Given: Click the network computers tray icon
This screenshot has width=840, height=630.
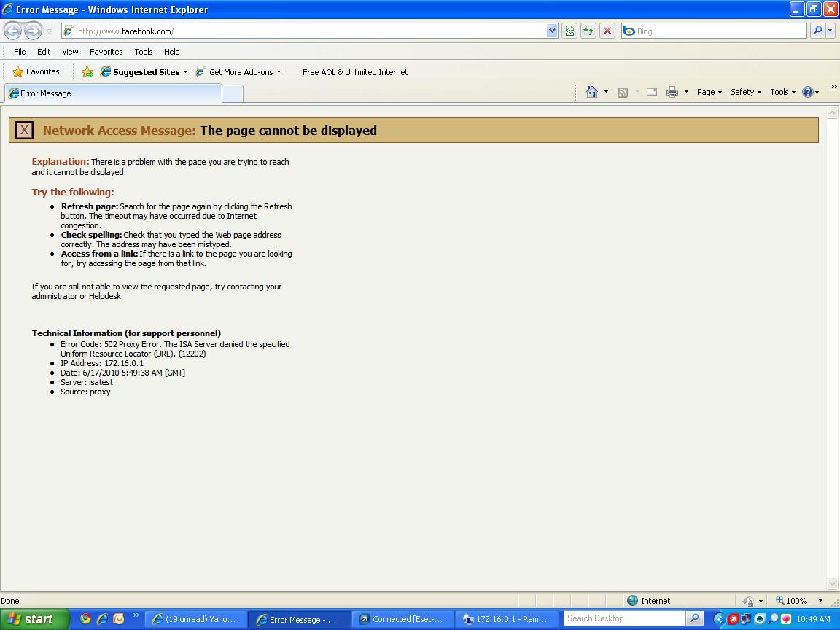Looking at the screenshot, I should click(x=745, y=619).
